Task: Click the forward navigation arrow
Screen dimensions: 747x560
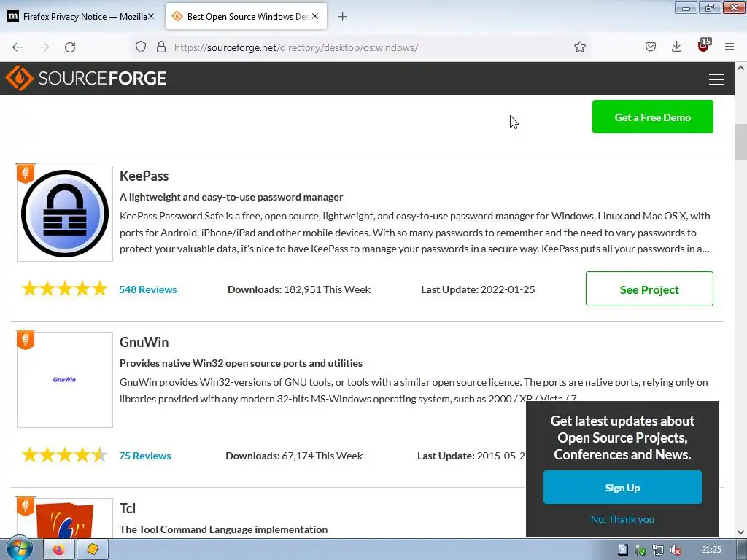Action: coord(44,47)
